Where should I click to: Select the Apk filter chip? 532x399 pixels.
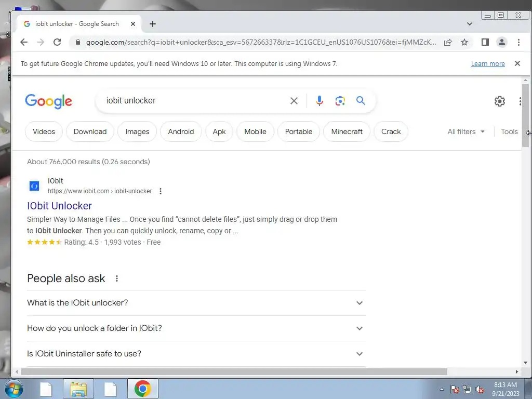click(x=219, y=131)
